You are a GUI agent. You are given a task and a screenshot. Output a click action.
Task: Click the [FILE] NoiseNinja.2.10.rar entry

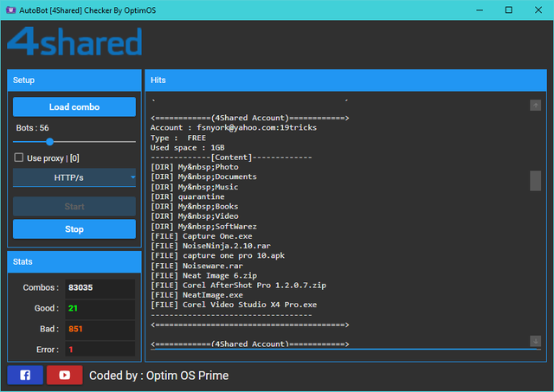tap(210, 246)
